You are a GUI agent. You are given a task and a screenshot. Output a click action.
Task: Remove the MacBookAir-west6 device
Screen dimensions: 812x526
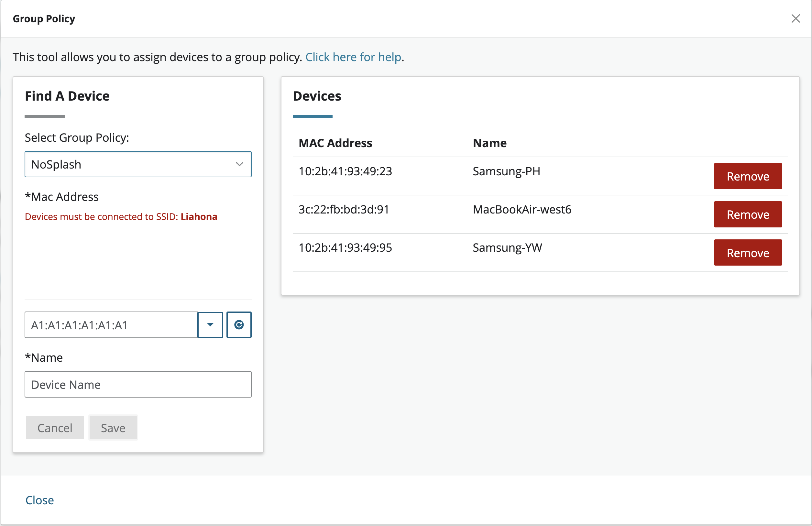point(748,214)
